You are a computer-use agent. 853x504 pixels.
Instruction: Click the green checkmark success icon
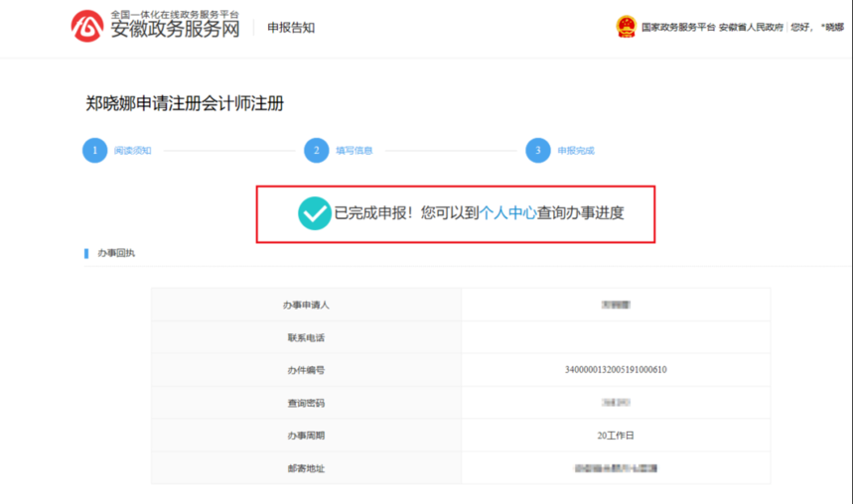coord(315,213)
